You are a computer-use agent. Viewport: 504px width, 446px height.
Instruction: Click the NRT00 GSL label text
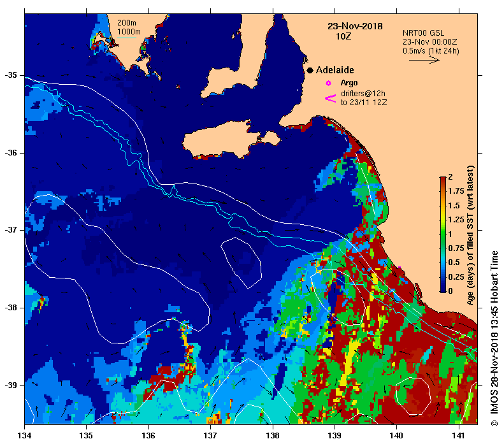[424, 32]
